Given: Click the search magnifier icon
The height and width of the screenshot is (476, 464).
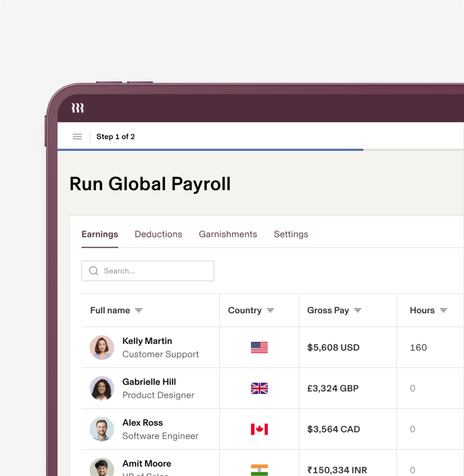Looking at the screenshot, I should pos(93,270).
